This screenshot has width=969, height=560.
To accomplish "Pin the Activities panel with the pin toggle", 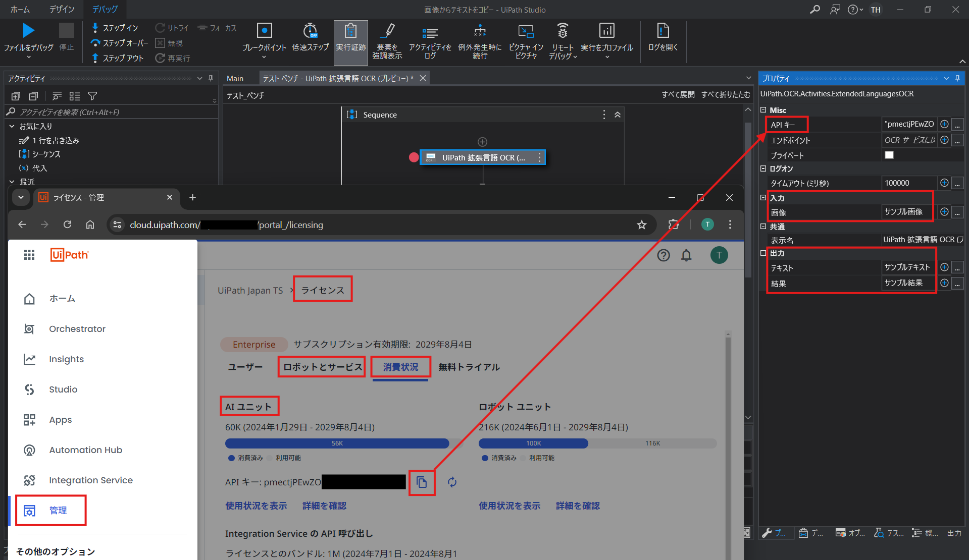I will (x=211, y=78).
